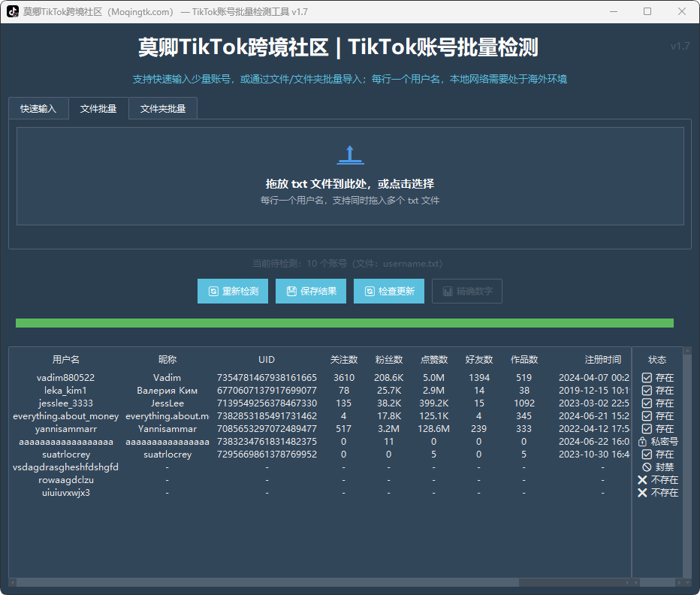The height and width of the screenshot is (595, 700).
Task: Click scrollbar up arrow in status panel
Action: pos(687,351)
